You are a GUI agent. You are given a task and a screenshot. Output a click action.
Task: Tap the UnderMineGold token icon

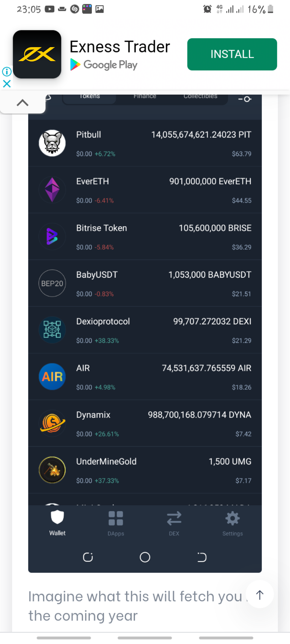52,470
